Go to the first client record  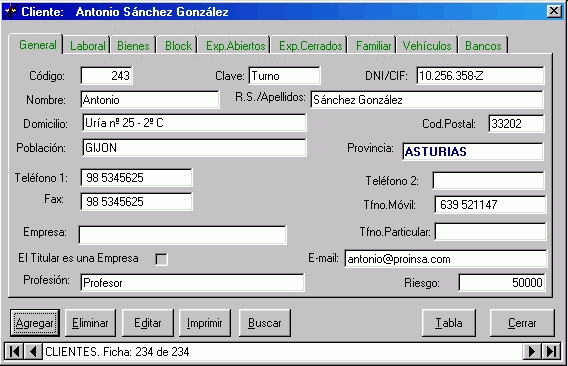click(x=14, y=352)
